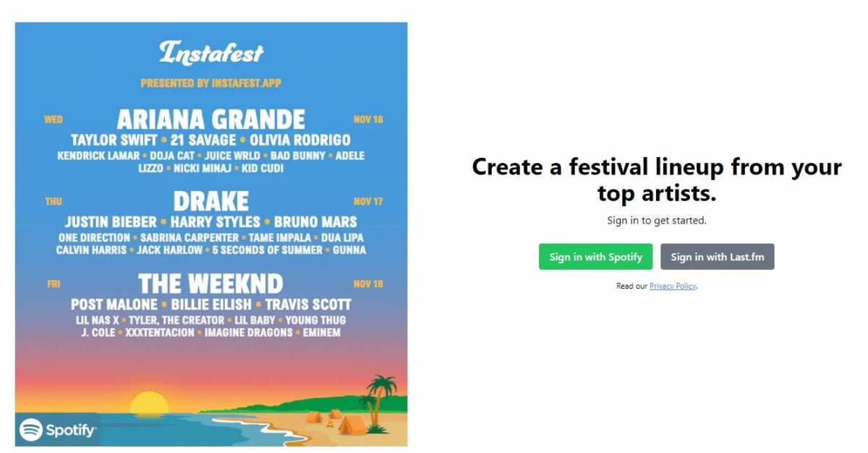Click the Drake headliner name

211,200
